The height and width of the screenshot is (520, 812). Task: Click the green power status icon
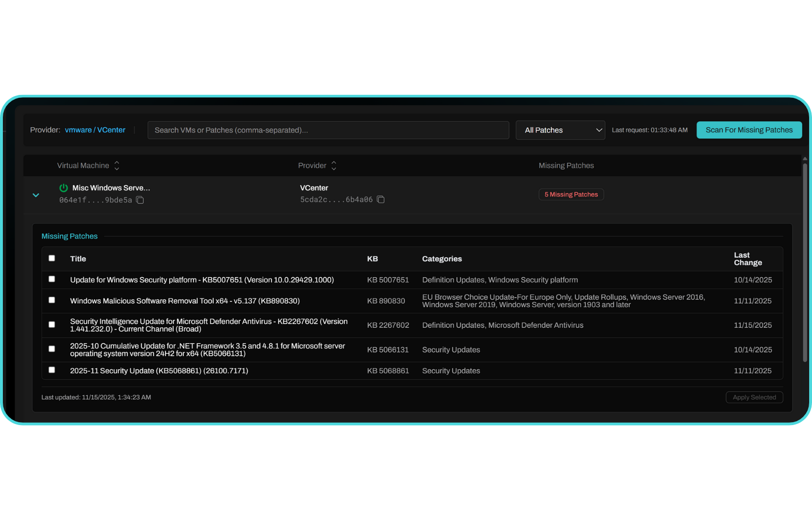pos(63,188)
